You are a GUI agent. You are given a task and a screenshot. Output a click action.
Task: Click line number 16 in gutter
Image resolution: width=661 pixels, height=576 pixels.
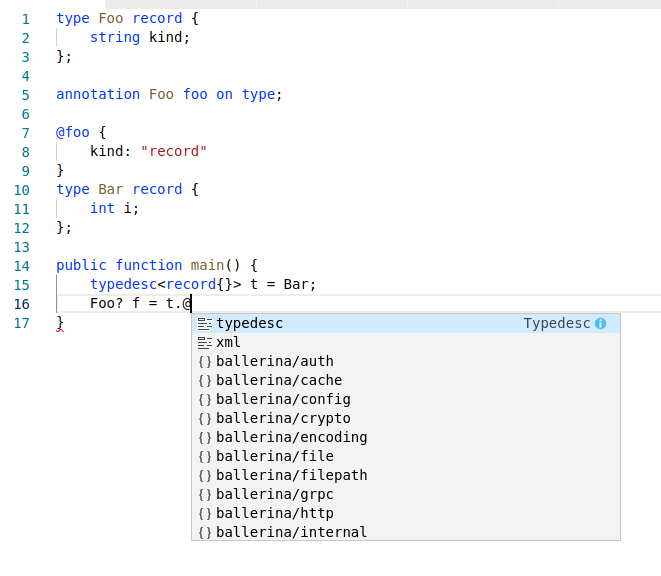click(x=22, y=304)
